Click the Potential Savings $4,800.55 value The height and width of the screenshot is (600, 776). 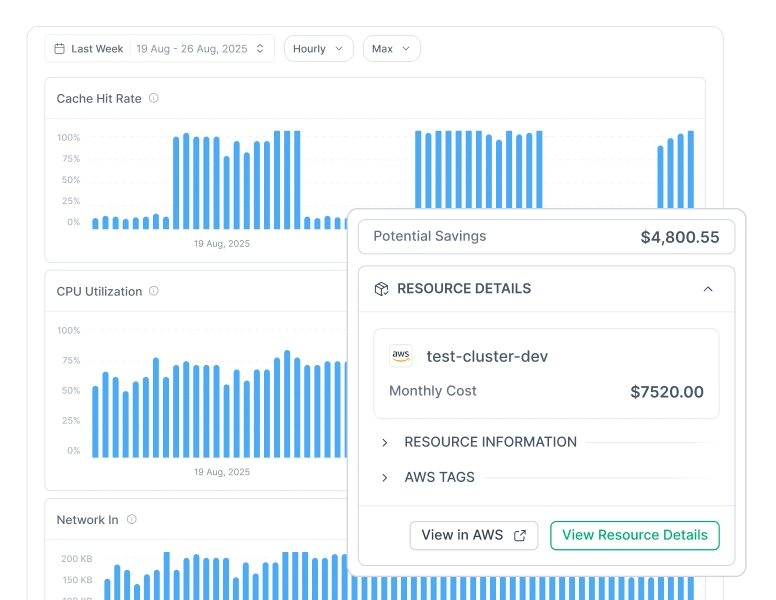click(679, 237)
